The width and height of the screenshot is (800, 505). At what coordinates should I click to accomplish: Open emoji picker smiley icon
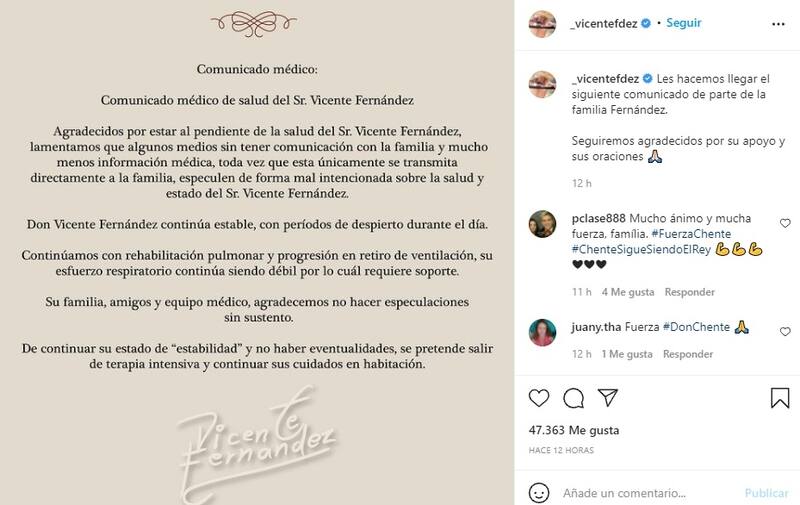[x=539, y=493]
